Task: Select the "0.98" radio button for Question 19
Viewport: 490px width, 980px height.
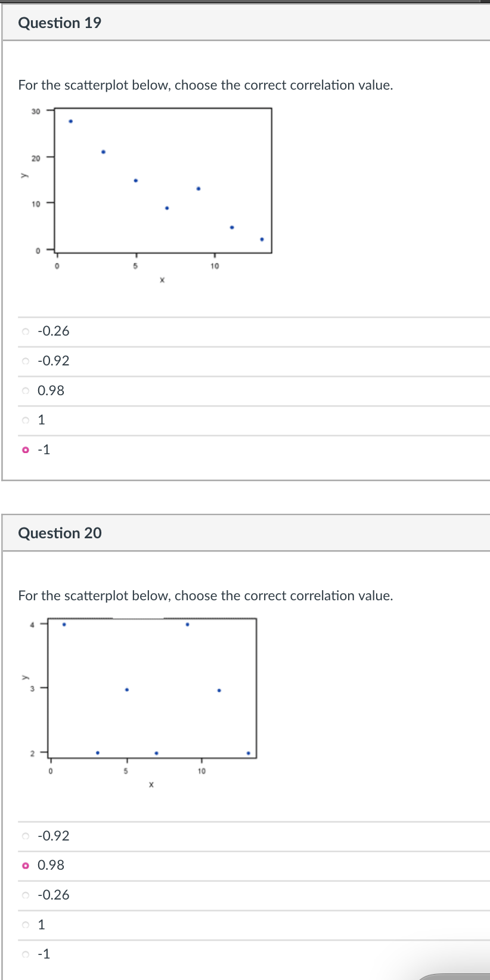Action: pos(26,390)
